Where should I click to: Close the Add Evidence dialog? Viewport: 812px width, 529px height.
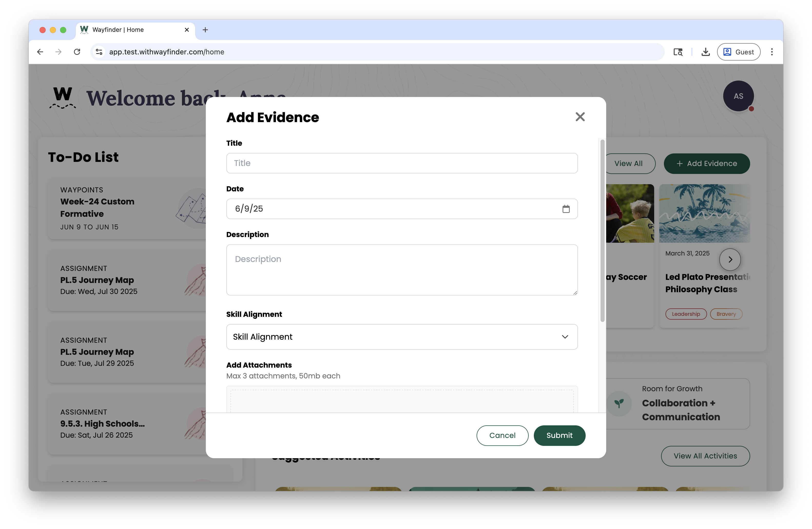pyautogui.click(x=580, y=117)
